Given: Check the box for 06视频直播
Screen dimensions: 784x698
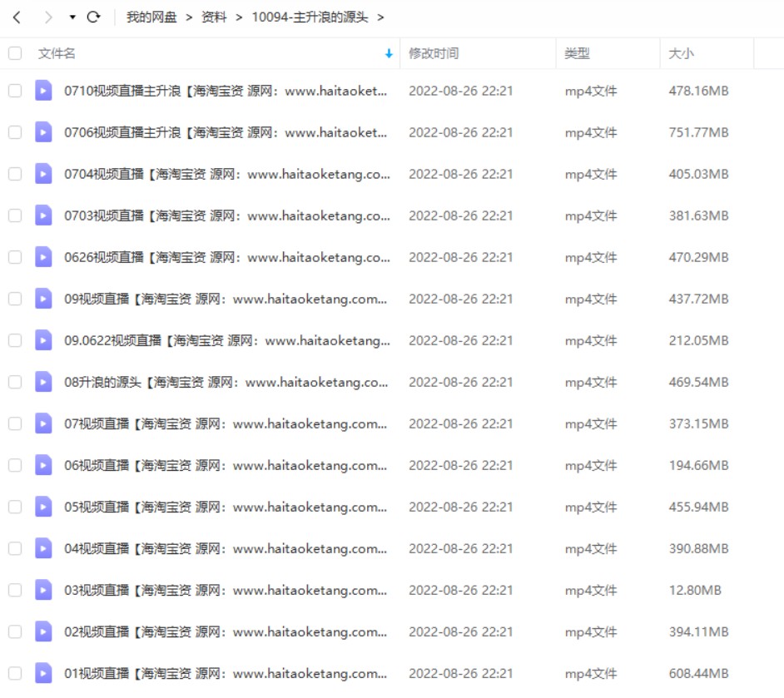Looking at the screenshot, I should pyautogui.click(x=15, y=465).
